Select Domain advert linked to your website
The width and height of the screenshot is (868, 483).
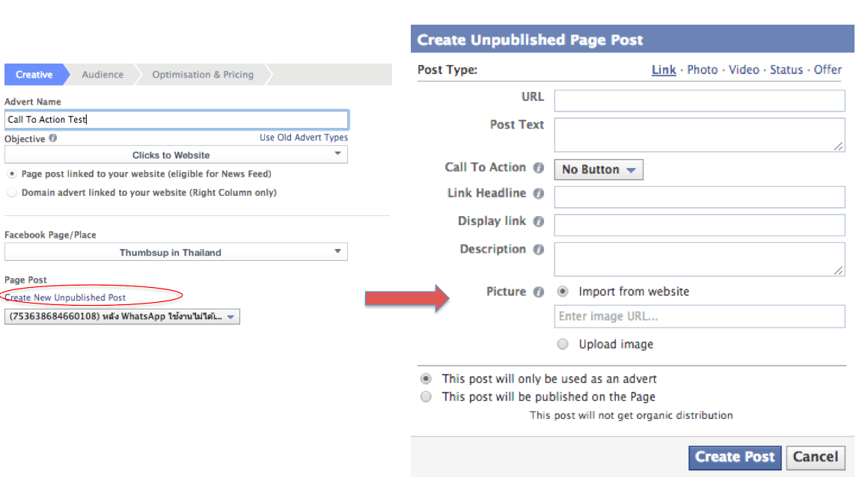pyautogui.click(x=11, y=192)
